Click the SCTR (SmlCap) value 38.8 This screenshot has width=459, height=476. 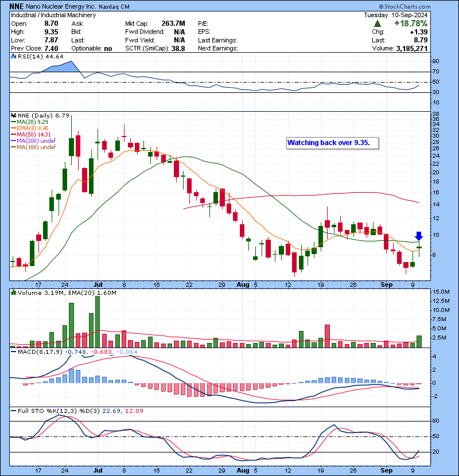178,49
